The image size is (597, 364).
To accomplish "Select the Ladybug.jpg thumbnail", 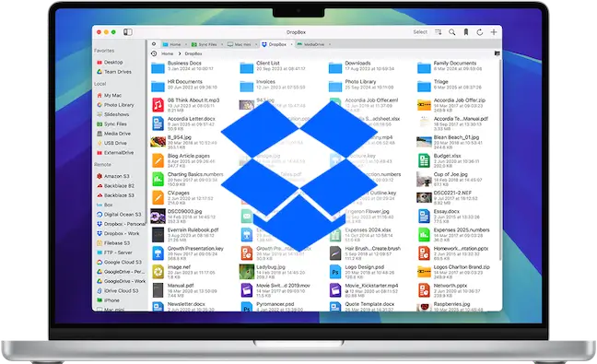I will pos(247,272).
